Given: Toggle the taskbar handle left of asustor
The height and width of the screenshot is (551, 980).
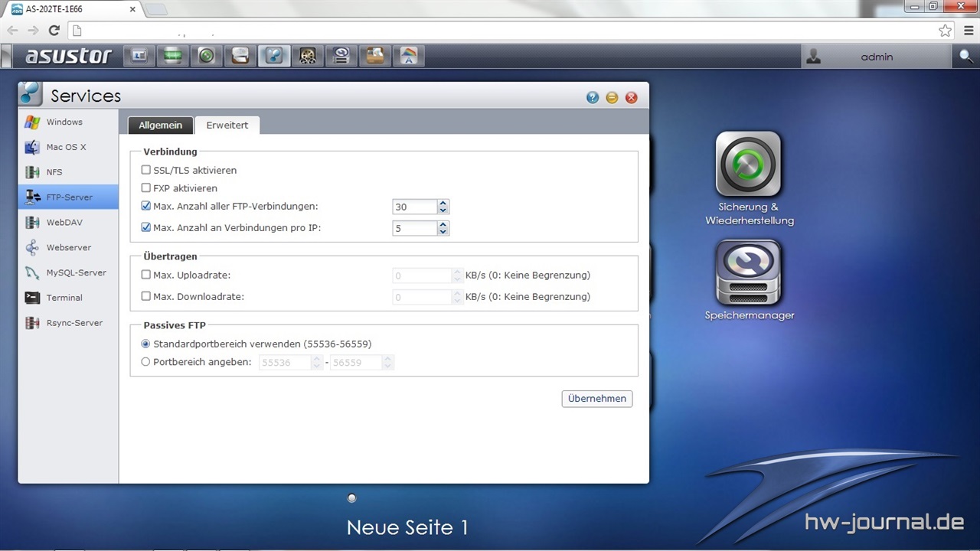Looking at the screenshot, I should tap(7, 56).
